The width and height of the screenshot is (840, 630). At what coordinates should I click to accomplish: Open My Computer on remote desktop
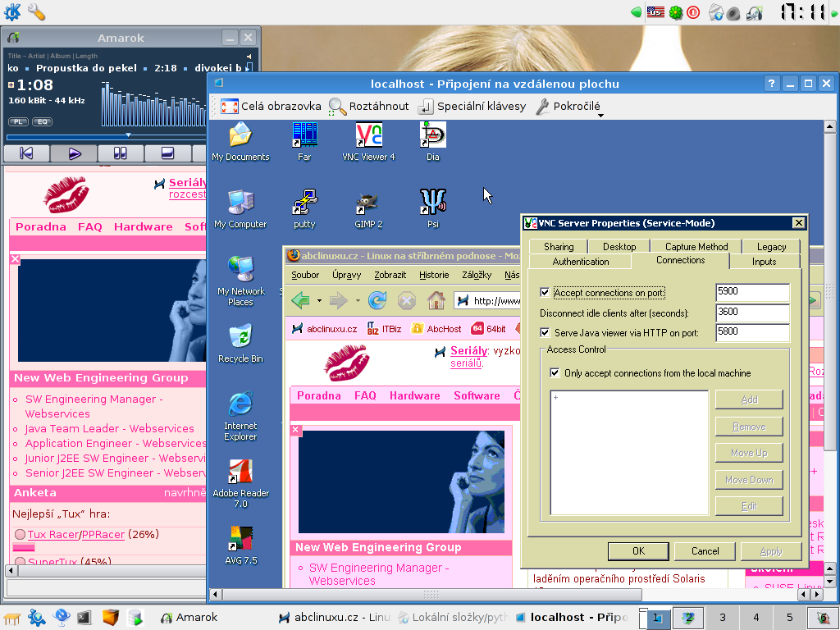(x=240, y=209)
